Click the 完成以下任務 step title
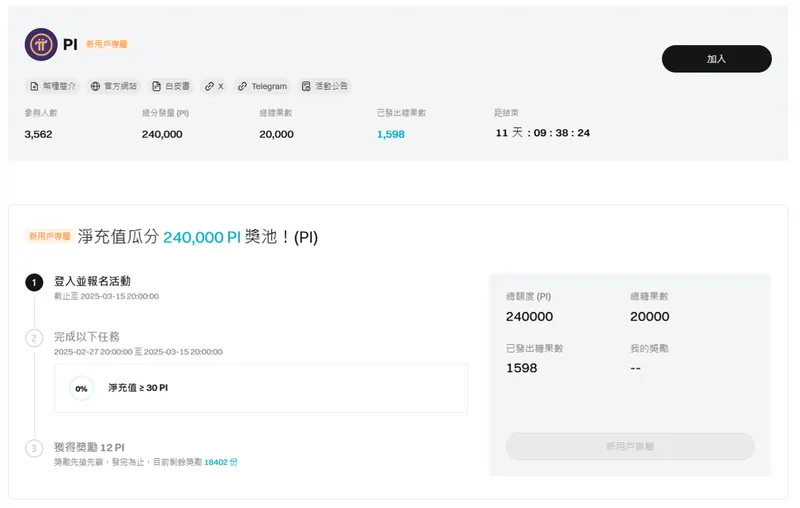The height and width of the screenshot is (508, 800). point(87,337)
